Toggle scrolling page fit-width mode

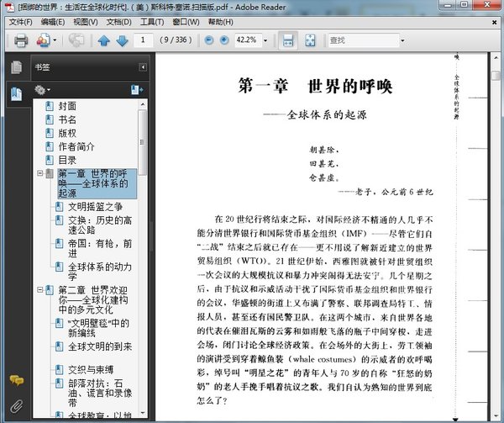pyautogui.click(x=287, y=40)
